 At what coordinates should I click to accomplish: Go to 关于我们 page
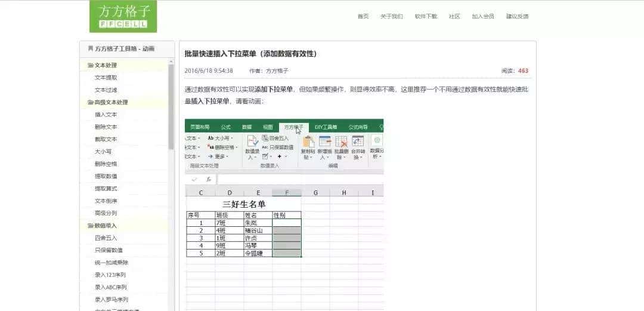(391, 17)
